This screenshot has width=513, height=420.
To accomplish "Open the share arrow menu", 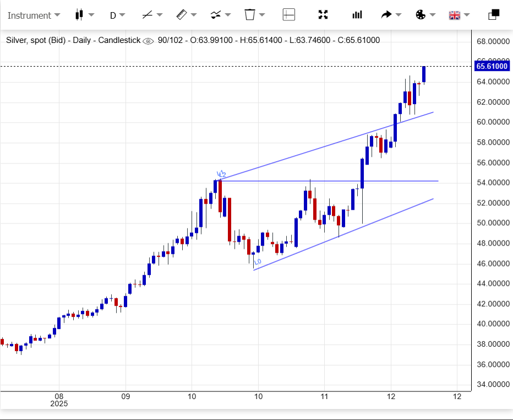I will coord(387,15).
